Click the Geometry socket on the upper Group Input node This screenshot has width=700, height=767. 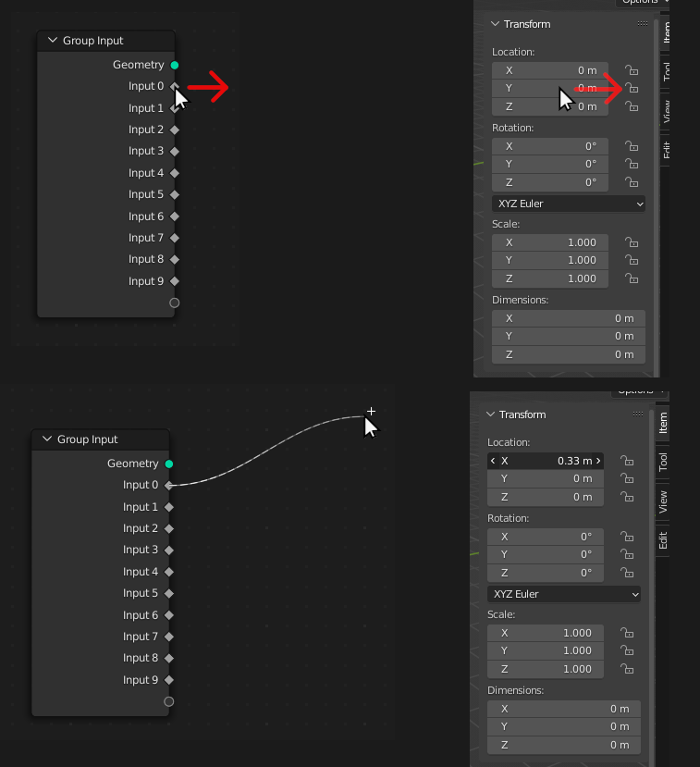pyautogui.click(x=175, y=65)
